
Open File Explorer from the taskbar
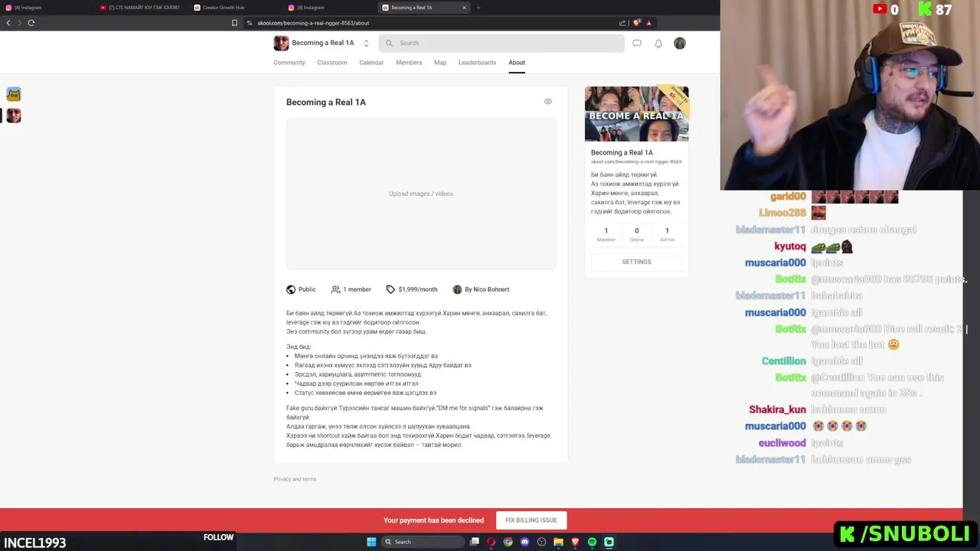558,542
